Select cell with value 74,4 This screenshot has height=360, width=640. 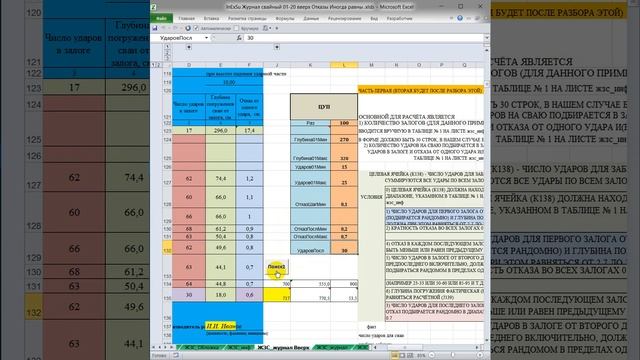pos(220,178)
